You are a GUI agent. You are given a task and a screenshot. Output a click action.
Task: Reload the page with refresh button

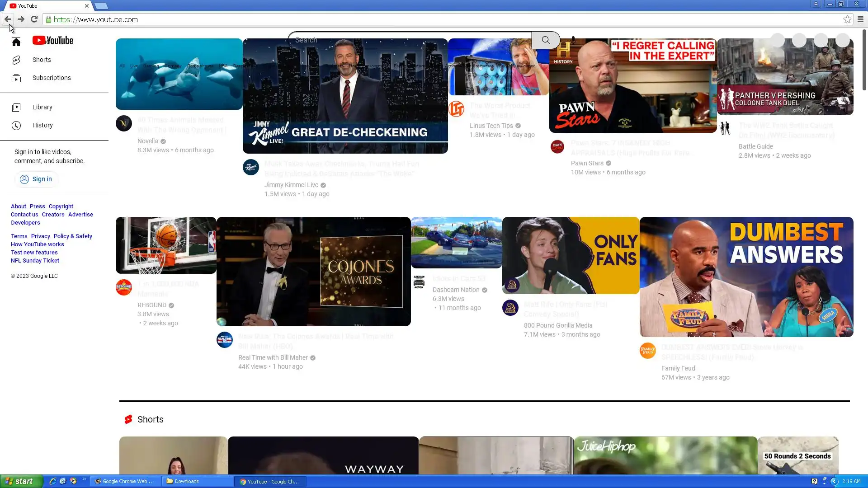34,19
